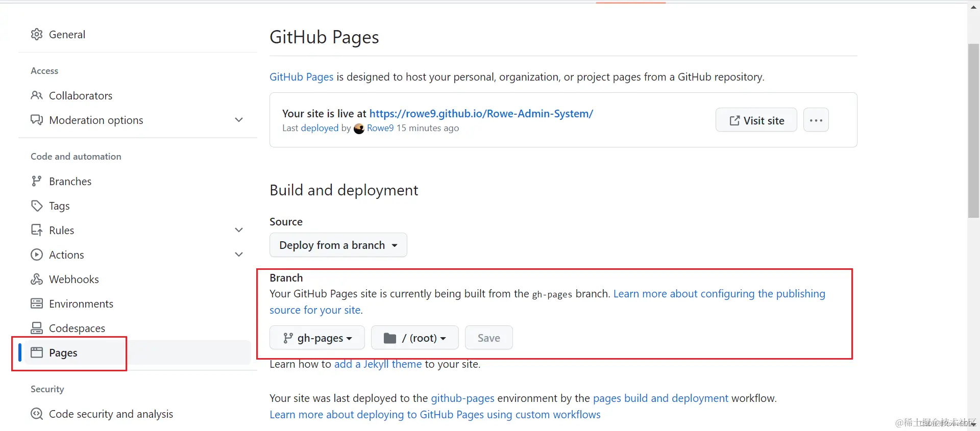
Task: Click the vertical scrollbar thumb
Action: click(x=973, y=131)
